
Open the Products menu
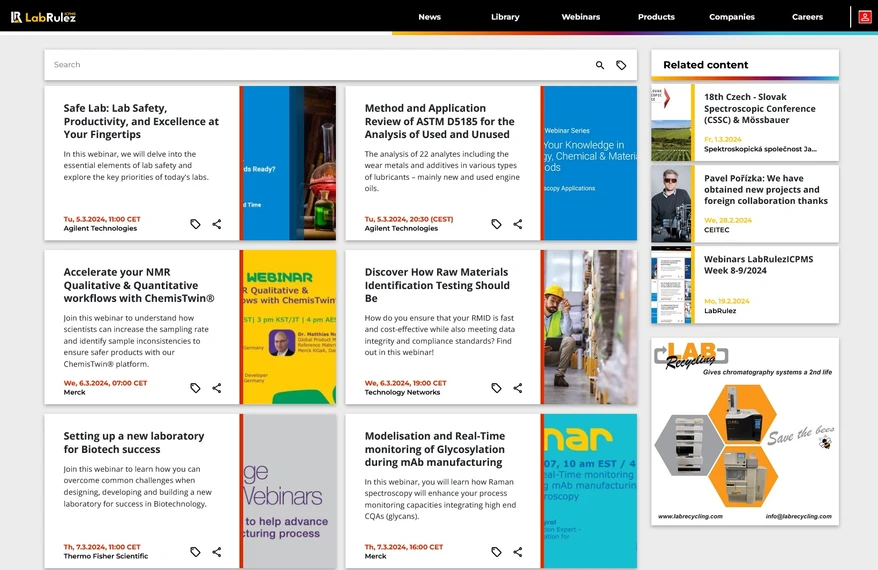coord(656,17)
